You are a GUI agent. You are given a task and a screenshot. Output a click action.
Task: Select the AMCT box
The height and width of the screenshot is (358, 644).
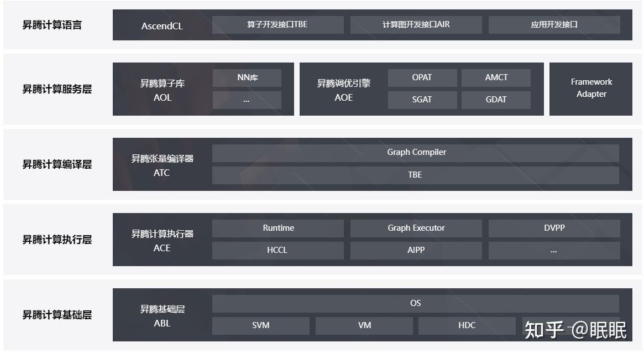(x=496, y=77)
